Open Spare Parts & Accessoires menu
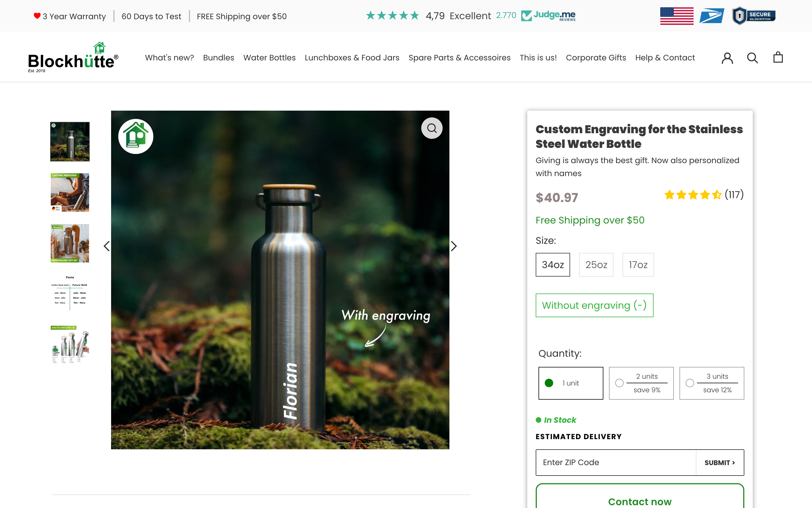 459,58
